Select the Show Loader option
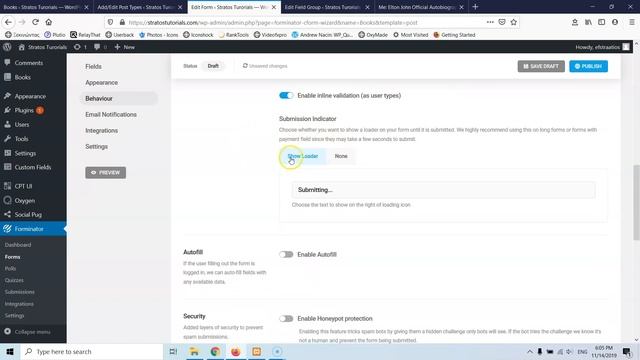 (x=302, y=156)
